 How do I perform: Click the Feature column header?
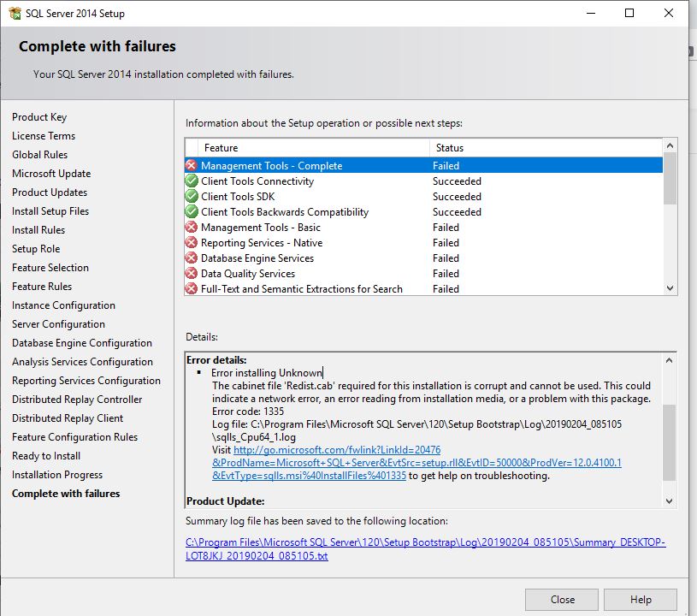tap(314, 148)
